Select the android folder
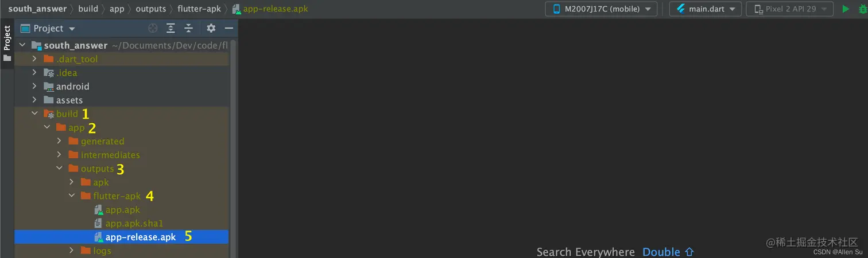Image resolution: width=868 pixels, height=258 pixels. [x=72, y=87]
